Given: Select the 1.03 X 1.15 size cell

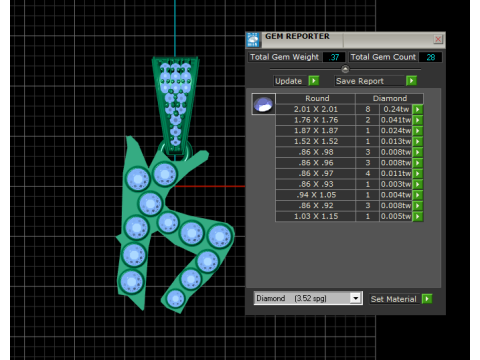Looking at the screenshot, I should click(x=316, y=216).
